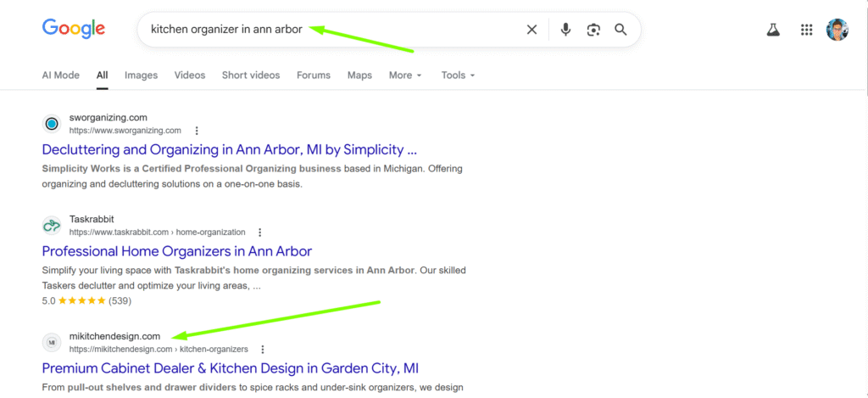Expand the Tools dropdown
This screenshot has height=398, width=868.
[x=459, y=76]
